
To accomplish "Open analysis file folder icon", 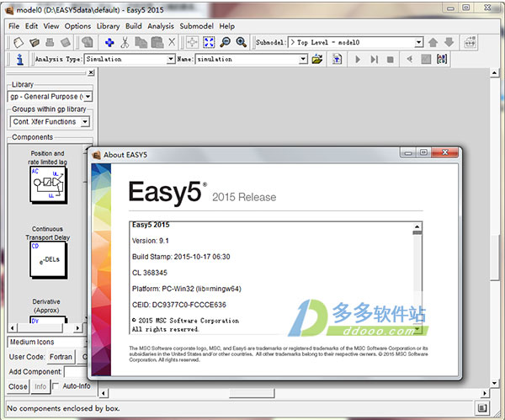I will coord(317,59).
